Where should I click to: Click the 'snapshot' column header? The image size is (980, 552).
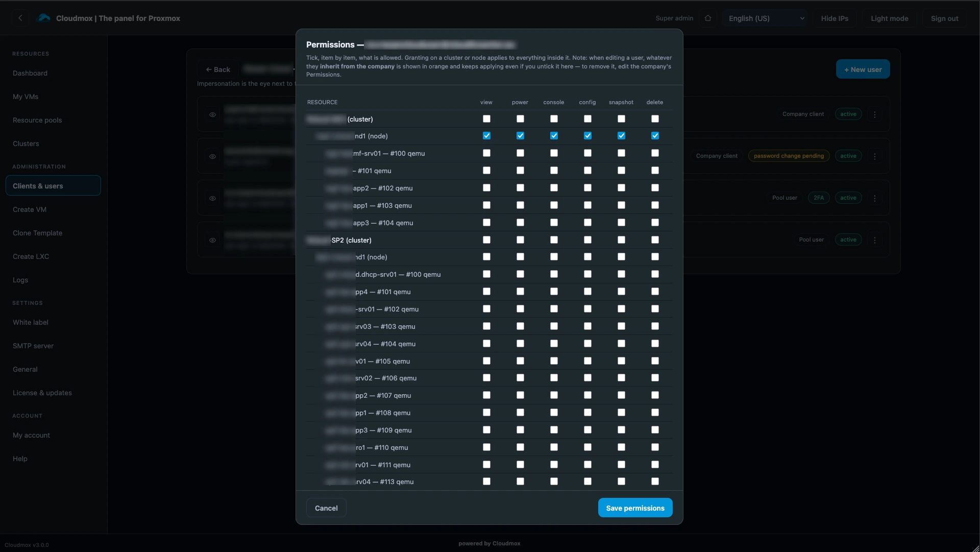click(x=621, y=102)
